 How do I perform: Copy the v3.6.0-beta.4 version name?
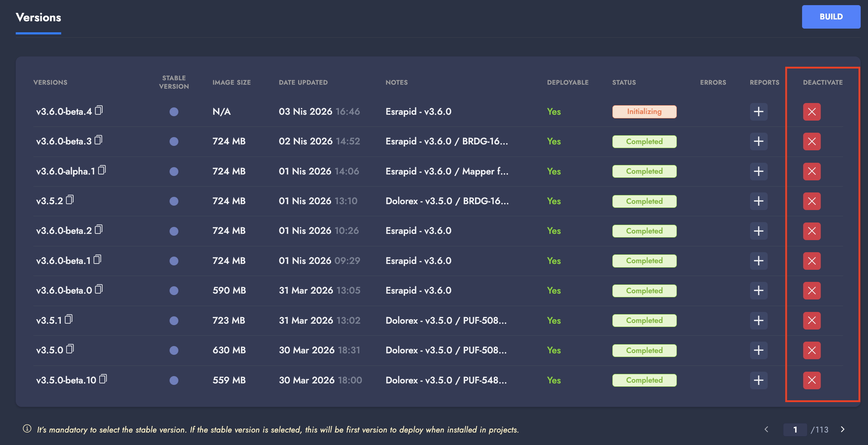(99, 110)
